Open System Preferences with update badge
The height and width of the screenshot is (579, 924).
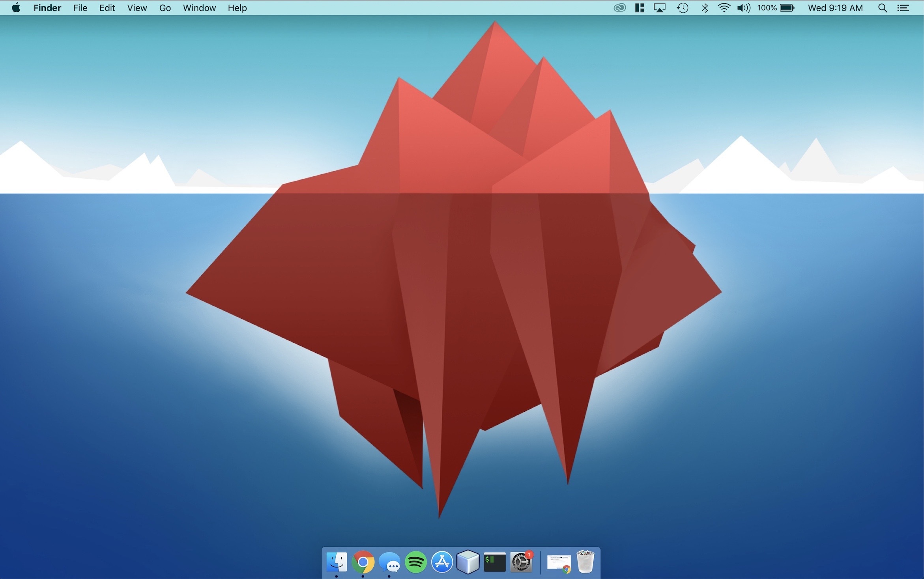click(521, 562)
